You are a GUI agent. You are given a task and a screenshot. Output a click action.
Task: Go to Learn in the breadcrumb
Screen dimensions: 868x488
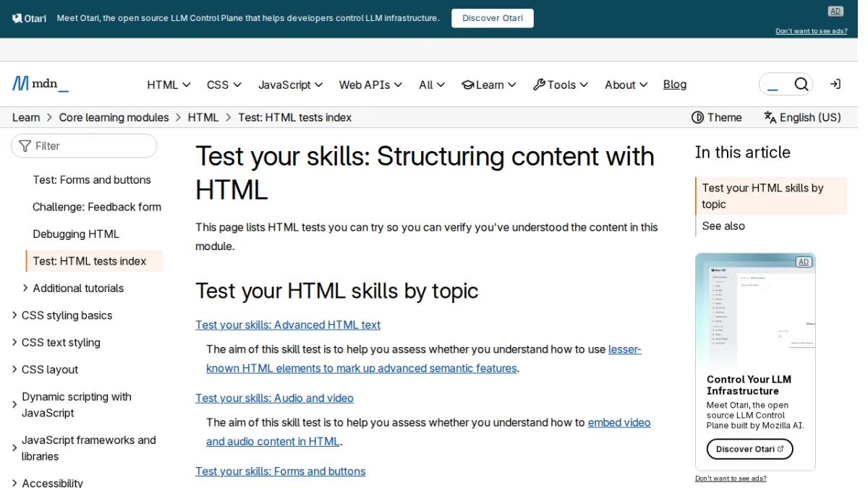pos(26,117)
